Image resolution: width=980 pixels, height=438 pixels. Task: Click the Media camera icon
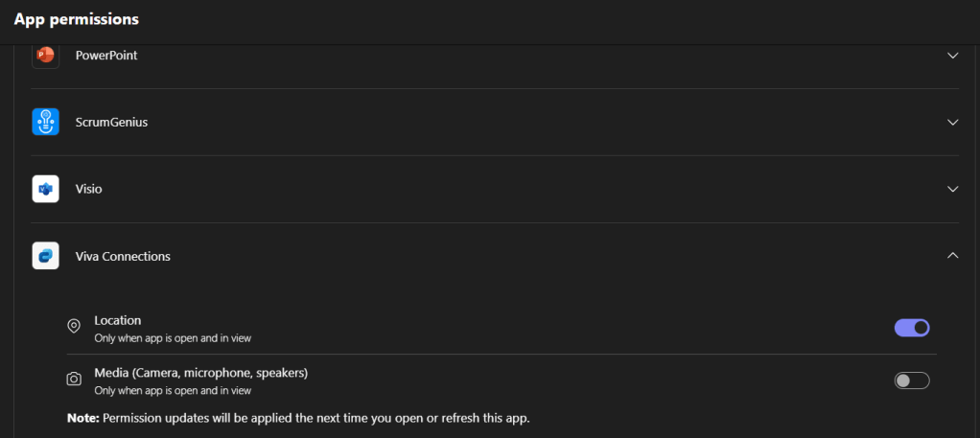coord(74,380)
